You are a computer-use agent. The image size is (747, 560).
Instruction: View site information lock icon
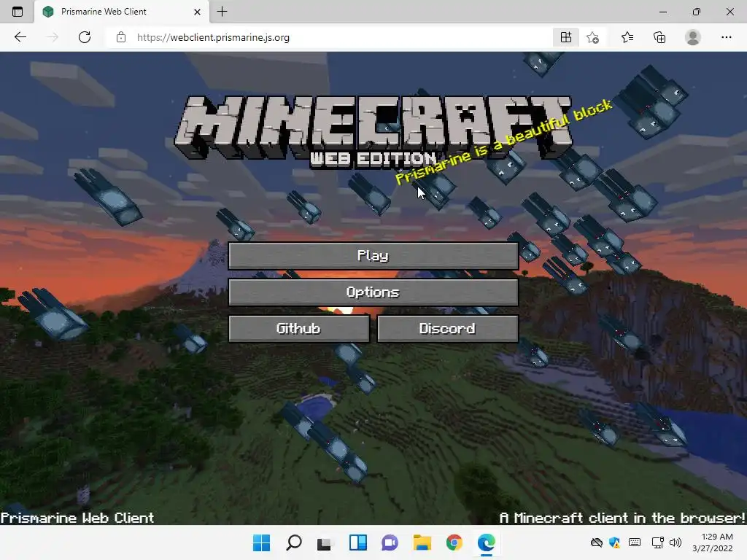pos(121,37)
